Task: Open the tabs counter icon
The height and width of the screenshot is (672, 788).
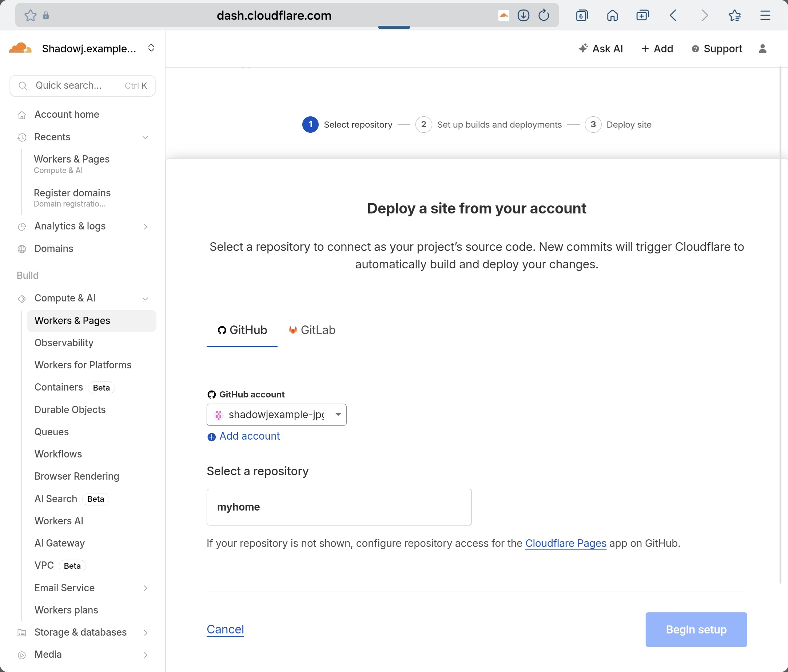Action: click(x=582, y=15)
